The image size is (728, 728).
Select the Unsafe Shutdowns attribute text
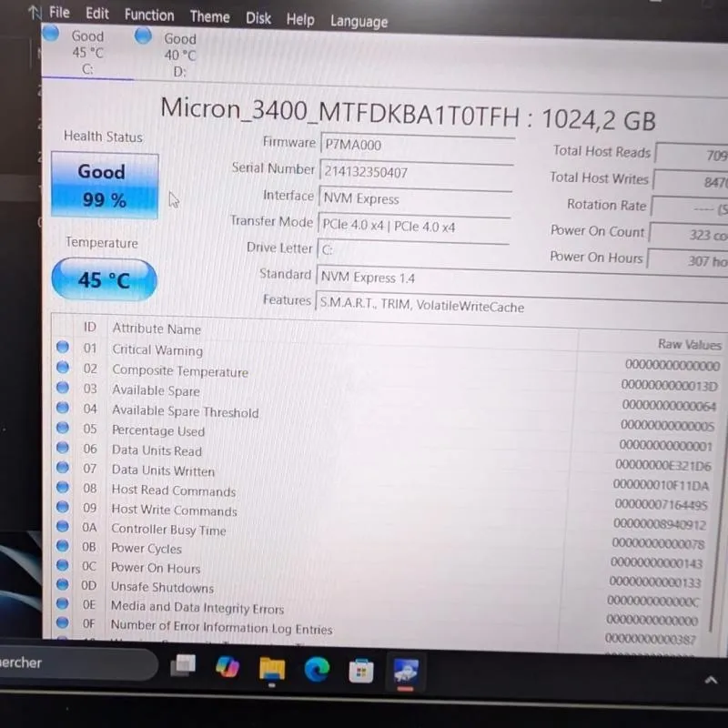pyautogui.click(x=163, y=587)
